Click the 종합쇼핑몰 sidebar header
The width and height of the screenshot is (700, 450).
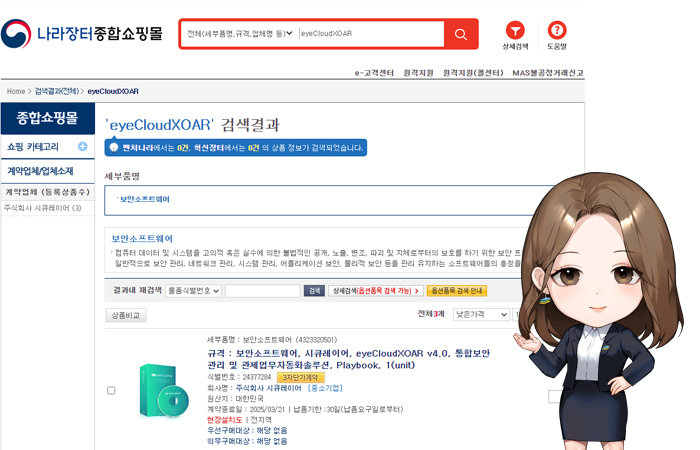click(47, 118)
